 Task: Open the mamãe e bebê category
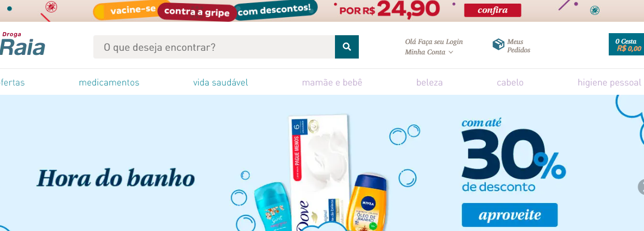332,82
